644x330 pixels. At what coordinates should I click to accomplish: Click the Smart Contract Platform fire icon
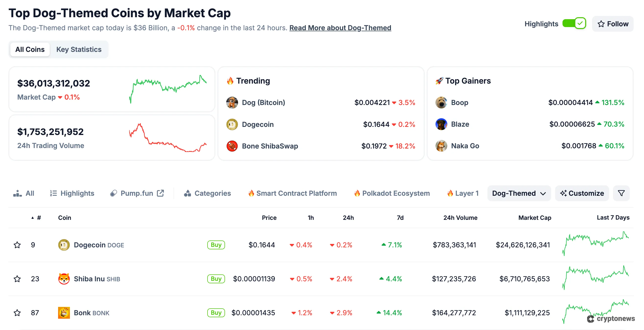coord(252,193)
